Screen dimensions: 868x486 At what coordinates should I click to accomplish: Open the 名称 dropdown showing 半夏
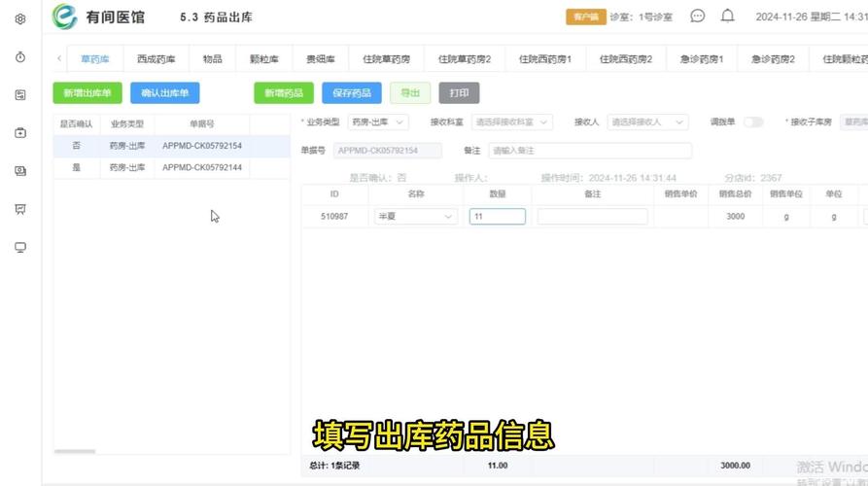pos(415,217)
